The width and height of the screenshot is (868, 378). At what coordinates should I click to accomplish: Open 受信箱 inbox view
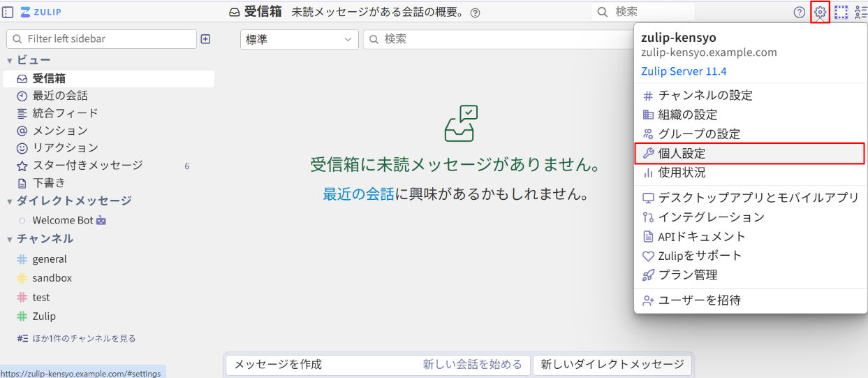[x=108, y=79]
